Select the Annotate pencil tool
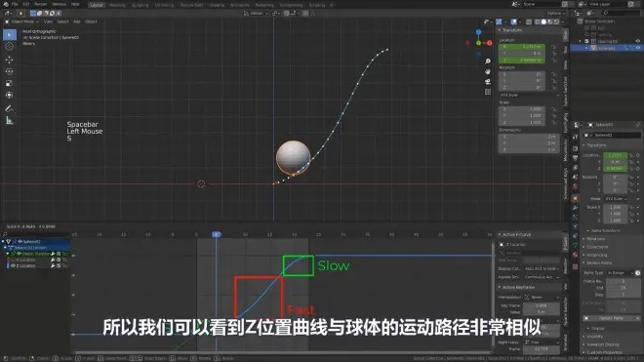The height and width of the screenshot is (362, 644). pos(9,108)
